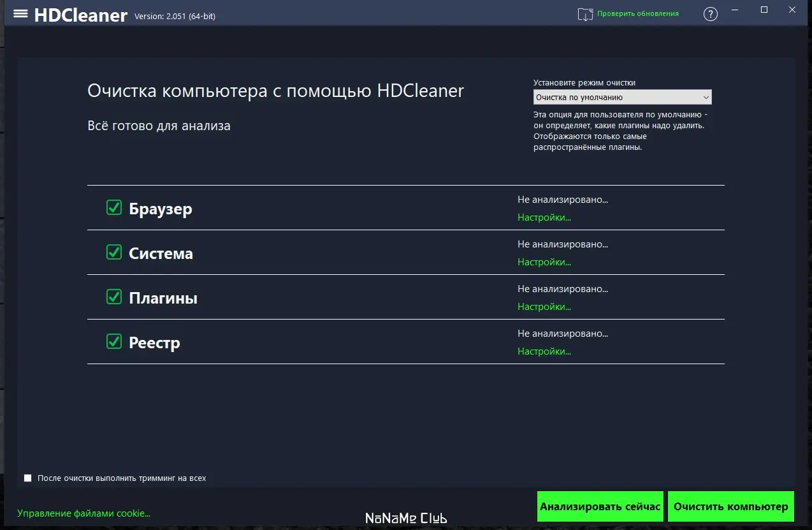Image resolution: width=812 pixels, height=530 pixels.
Task: Open Настройки for Реестр
Action: tap(544, 351)
